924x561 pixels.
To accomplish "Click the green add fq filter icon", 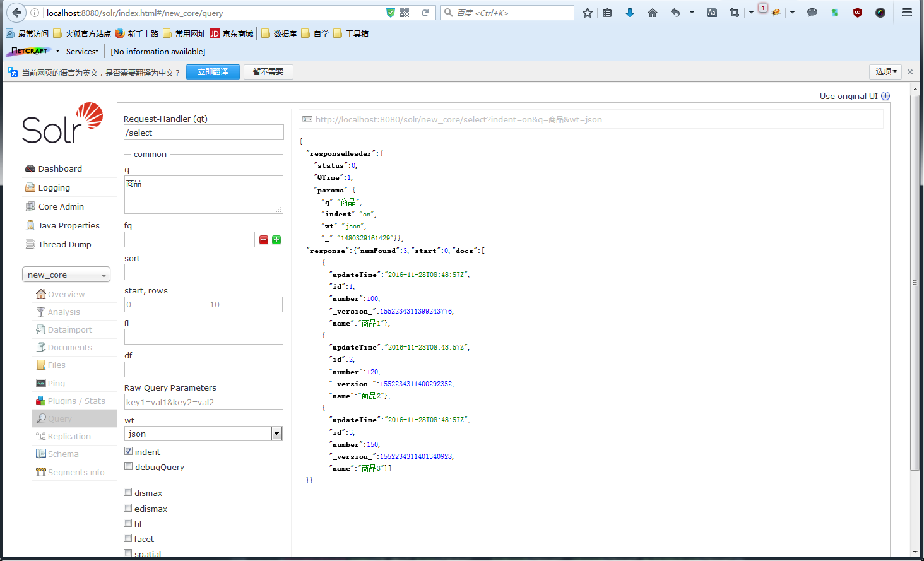I will (x=276, y=240).
